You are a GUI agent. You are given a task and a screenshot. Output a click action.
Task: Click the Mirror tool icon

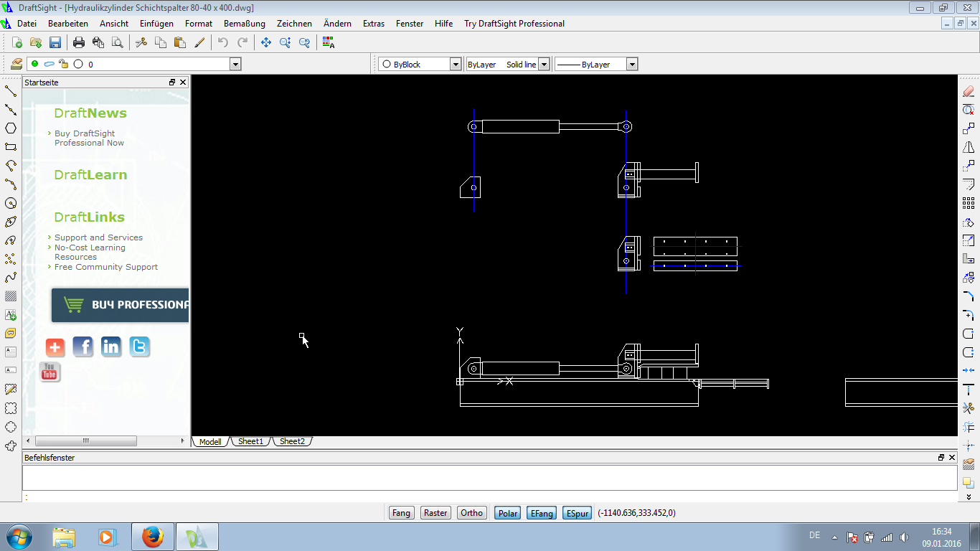point(968,148)
